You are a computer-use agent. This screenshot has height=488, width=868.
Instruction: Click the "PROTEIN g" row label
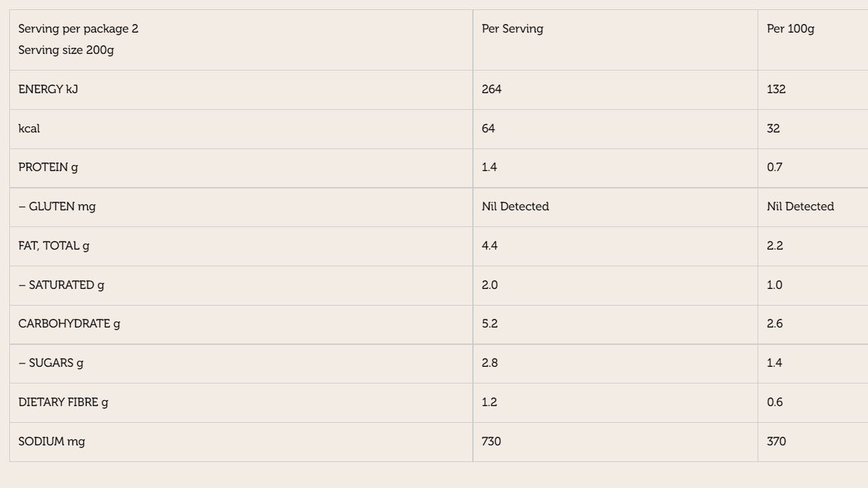tap(48, 167)
